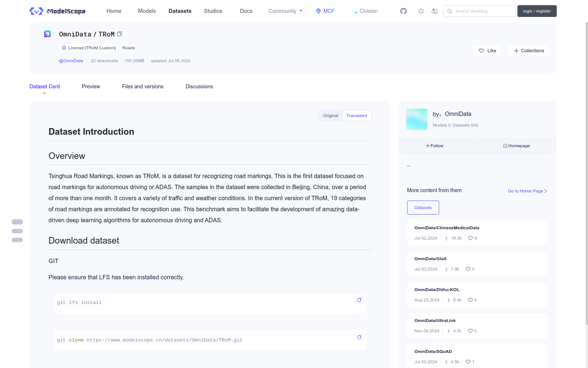Click the Roads tag
The width and height of the screenshot is (588, 368).
(129, 48)
